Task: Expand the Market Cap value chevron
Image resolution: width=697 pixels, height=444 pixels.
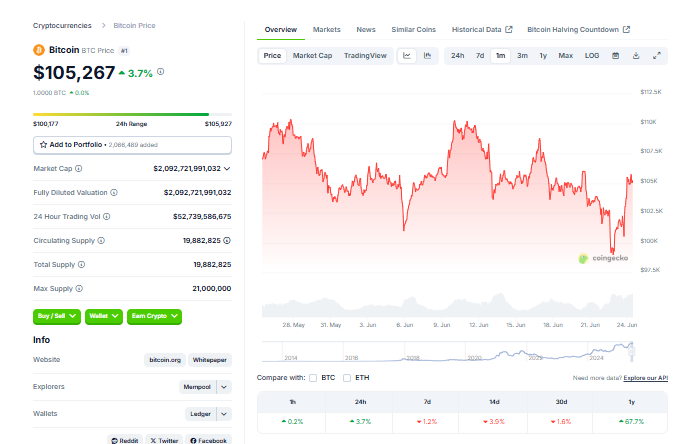Action: [227, 168]
